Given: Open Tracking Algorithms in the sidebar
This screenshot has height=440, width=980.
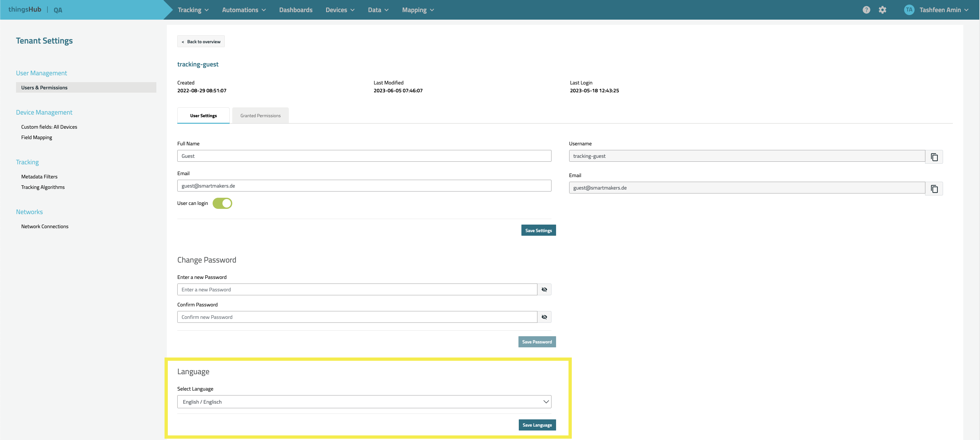Looking at the screenshot, I should click(x=43, y=187).
